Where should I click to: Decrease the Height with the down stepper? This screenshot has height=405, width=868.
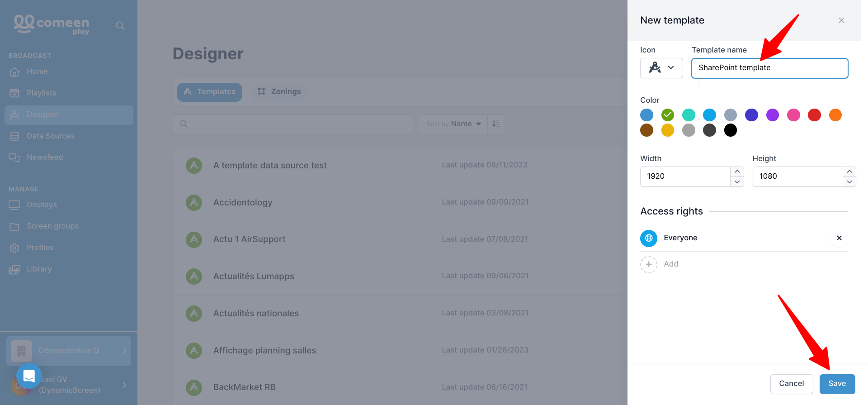point(849,182)
